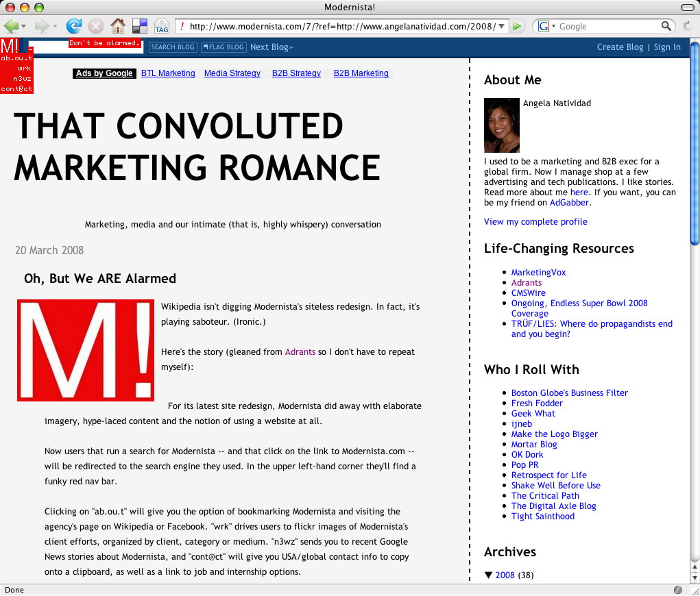
Task: Click the FLAG BLOG button
Action: pyautogui.click(x=224, y=47)
